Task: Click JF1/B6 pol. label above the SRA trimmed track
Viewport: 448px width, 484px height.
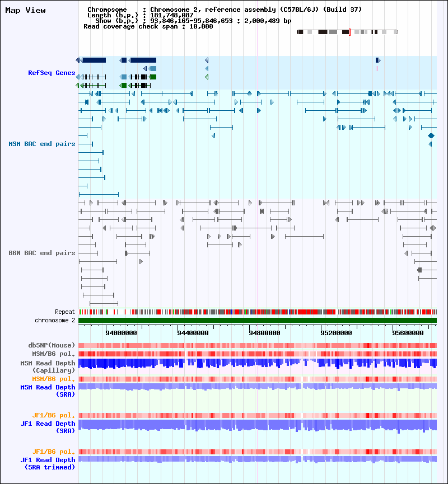Action: point(54,452)
